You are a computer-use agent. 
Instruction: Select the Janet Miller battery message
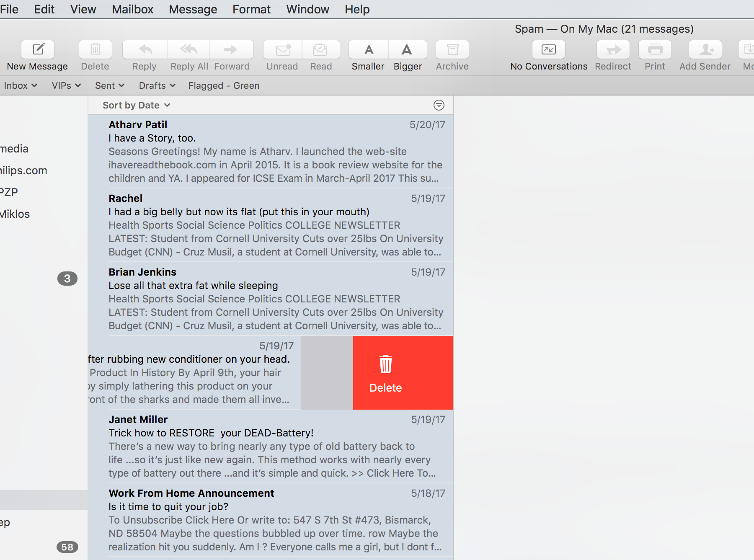click(x=271, y=446)
